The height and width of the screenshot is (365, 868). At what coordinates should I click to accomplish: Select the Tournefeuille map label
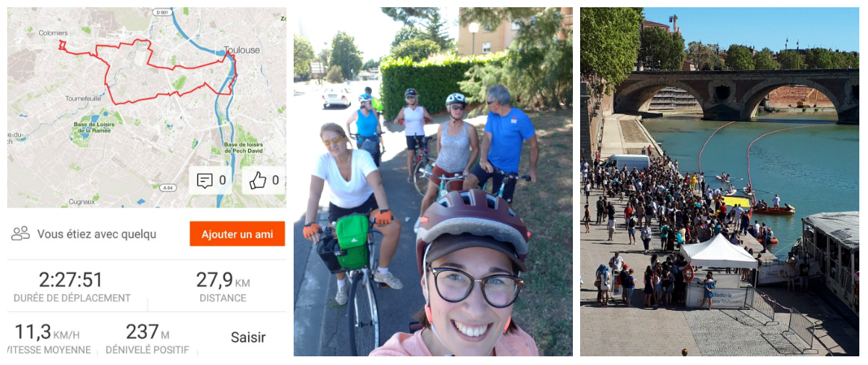85,98
